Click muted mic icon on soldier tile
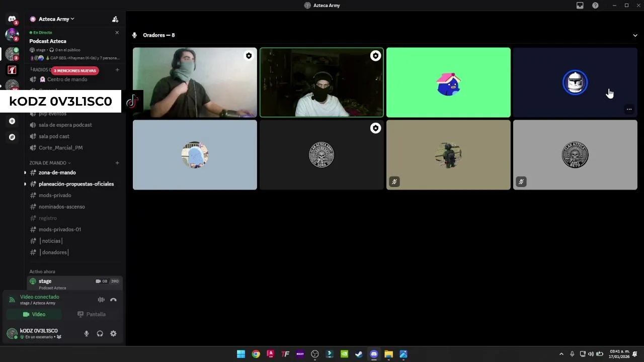This screenshot has width=644, height=362. [x=394, y=182]
